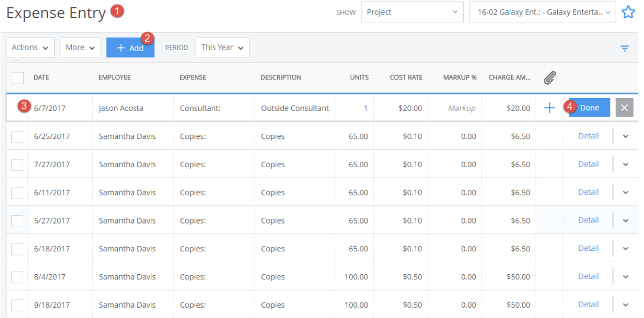This screenshot has width=644, height=318.
Task: Sort by the DATE column header
Action: click(41, 77)
